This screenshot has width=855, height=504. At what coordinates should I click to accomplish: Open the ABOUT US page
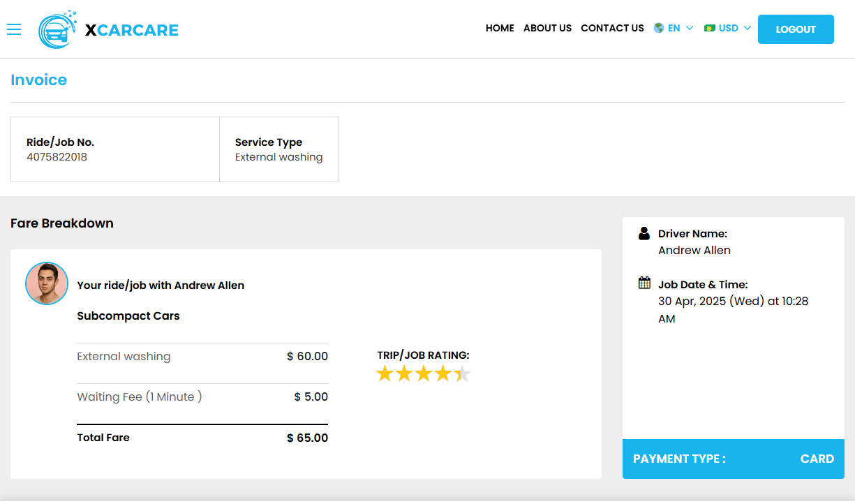click(x=547, y=28)
